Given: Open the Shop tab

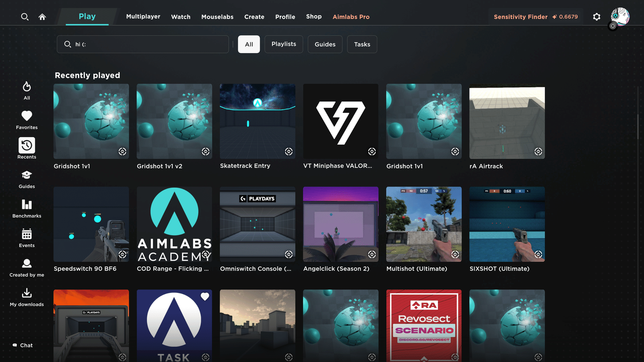Looking at the screenshot, I should (x=314, y=16).
